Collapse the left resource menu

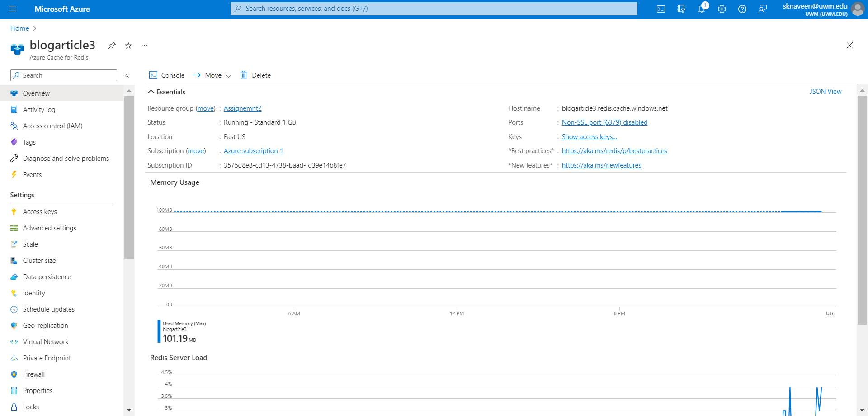tap(127, 75)
